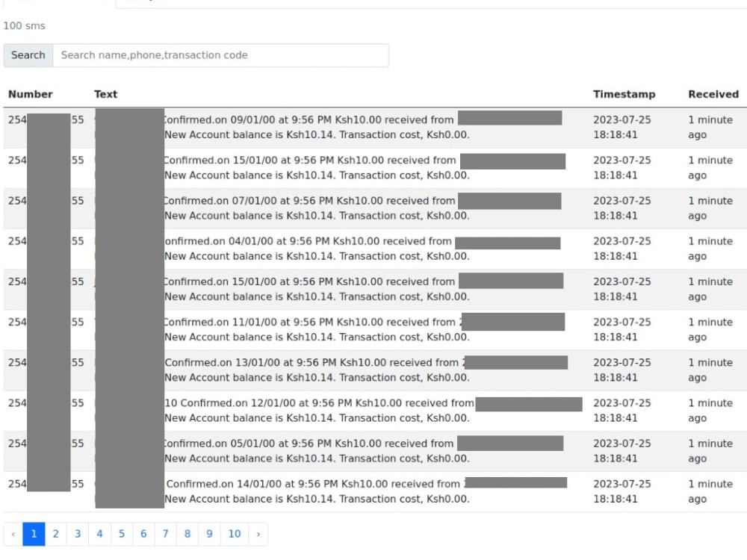
Task: Open page 9 of results
Action: tap(209, 534)
